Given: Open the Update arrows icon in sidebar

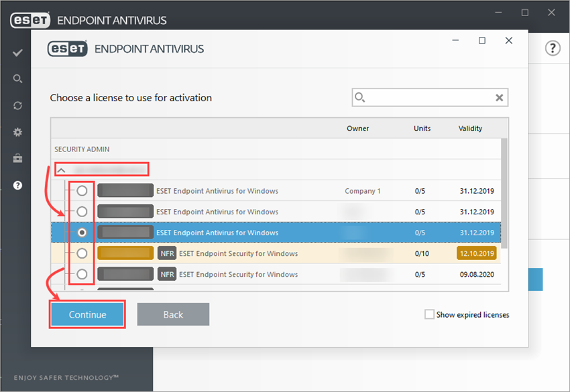Looking at the screenshot, I should click(17, 106).
